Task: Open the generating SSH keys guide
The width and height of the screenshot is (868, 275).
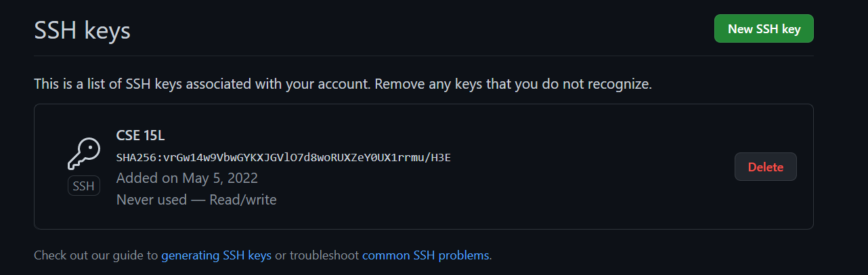Action: point(216,255)
